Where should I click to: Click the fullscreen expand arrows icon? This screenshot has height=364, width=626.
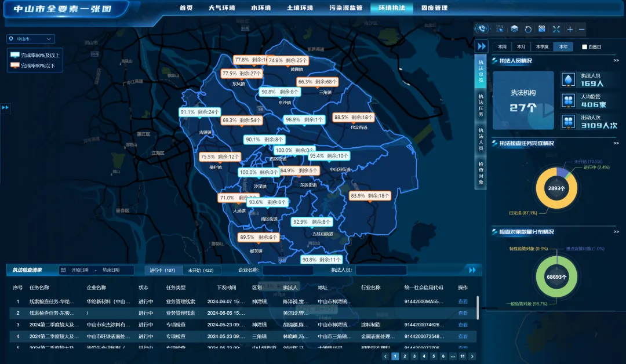tap(556, 29)
